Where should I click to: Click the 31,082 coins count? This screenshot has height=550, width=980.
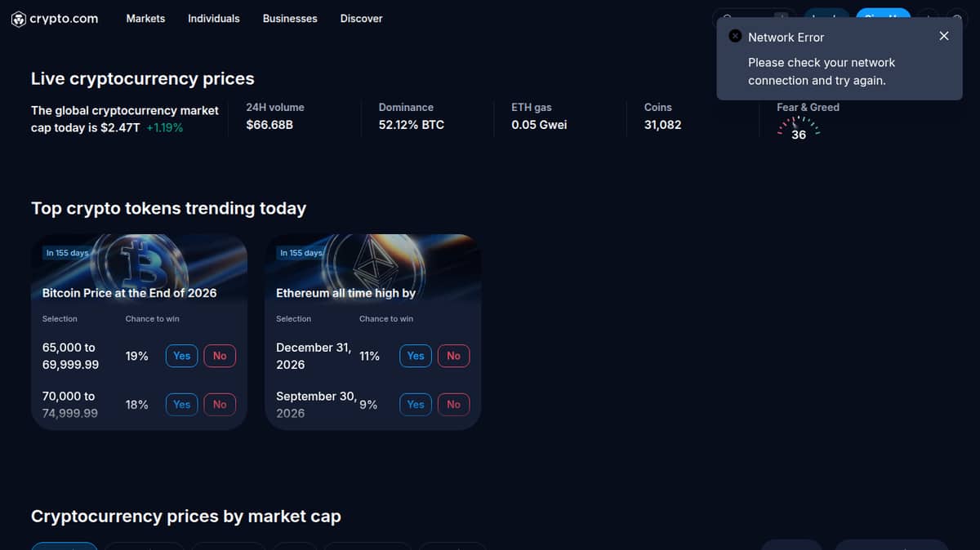click(662, 125)
